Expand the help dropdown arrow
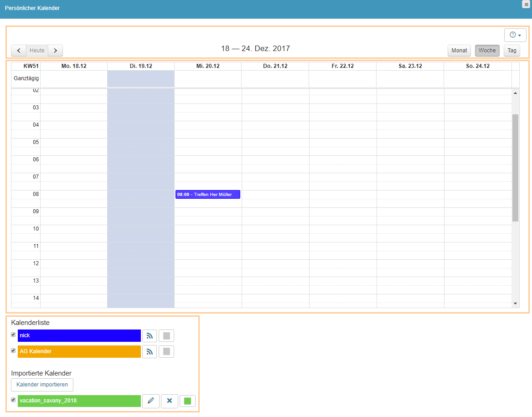This screenshot has height=417, width=532. (x=519, y=35)
